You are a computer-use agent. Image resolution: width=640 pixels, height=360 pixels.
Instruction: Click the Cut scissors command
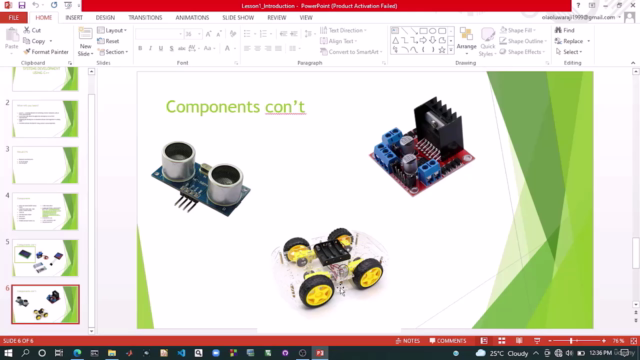tap(32, 30)
